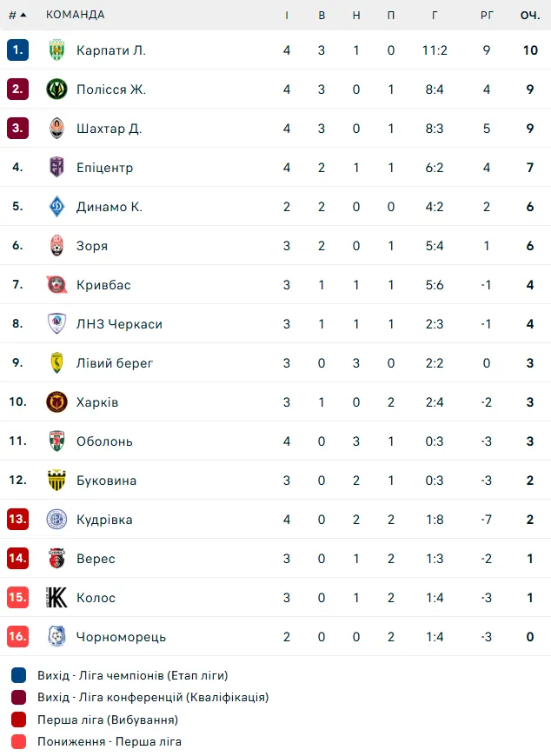Click the red position 13 badge
This screenshot has width=551, height=756.
[x=18, y=520]
